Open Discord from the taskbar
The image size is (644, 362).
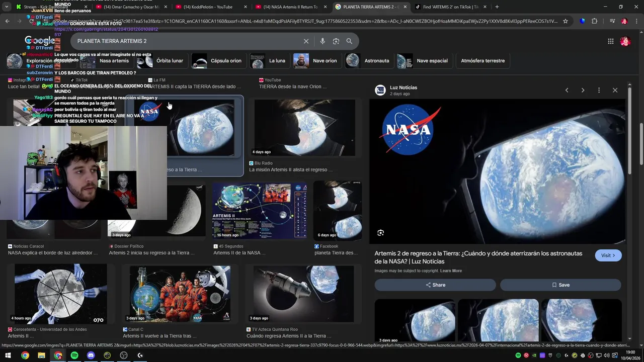[x=91, y=355]
